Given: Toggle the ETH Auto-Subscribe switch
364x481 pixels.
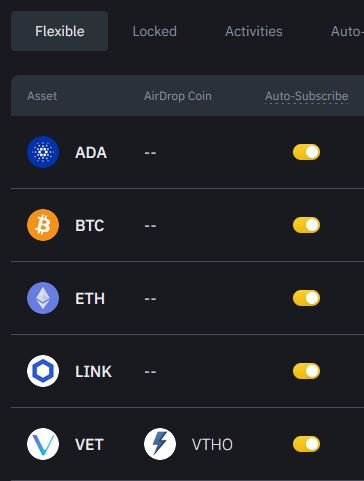Looking at the screenshot, I should tap(306, 298).
